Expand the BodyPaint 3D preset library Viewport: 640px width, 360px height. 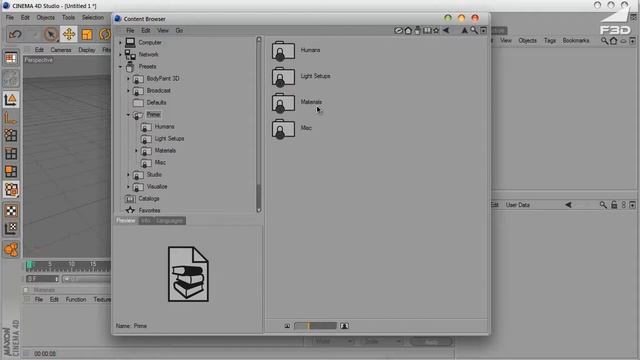click(x=128, y=78)
